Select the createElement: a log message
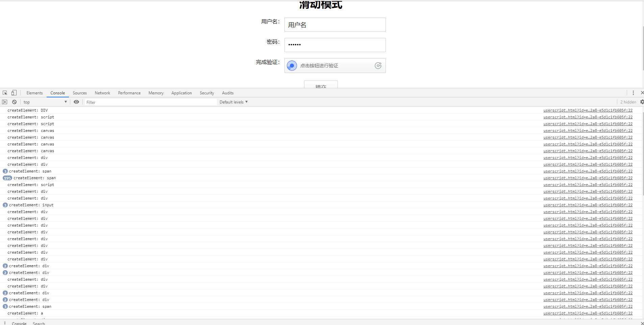 tap(25, 313)
